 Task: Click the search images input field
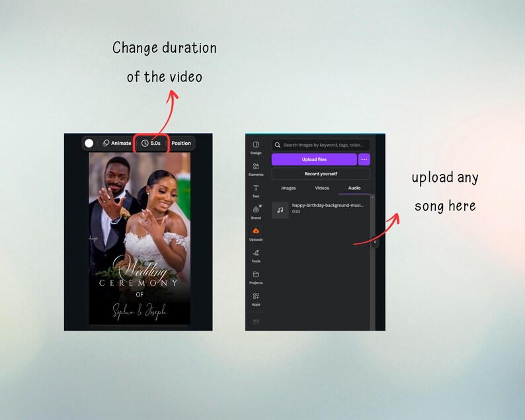click(x=321, y=145)
